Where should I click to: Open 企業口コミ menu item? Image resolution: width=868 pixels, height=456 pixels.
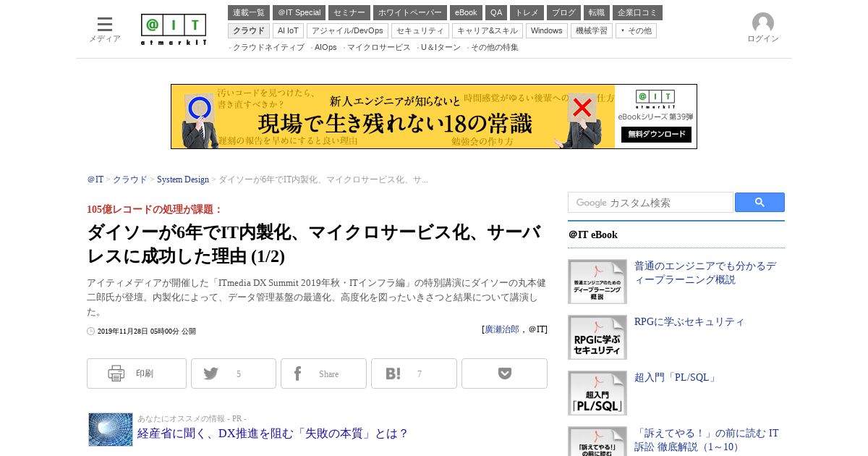pos(637,13)
